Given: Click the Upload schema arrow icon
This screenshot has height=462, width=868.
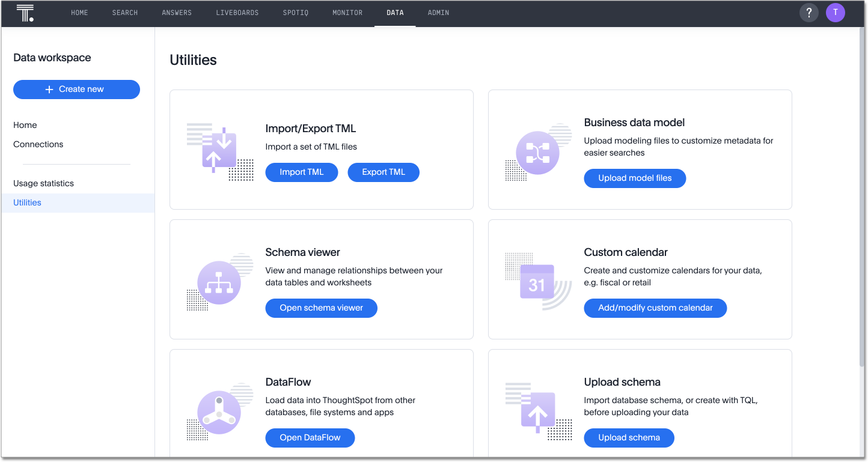Looking at the screenshot, I should pos(538,411).
